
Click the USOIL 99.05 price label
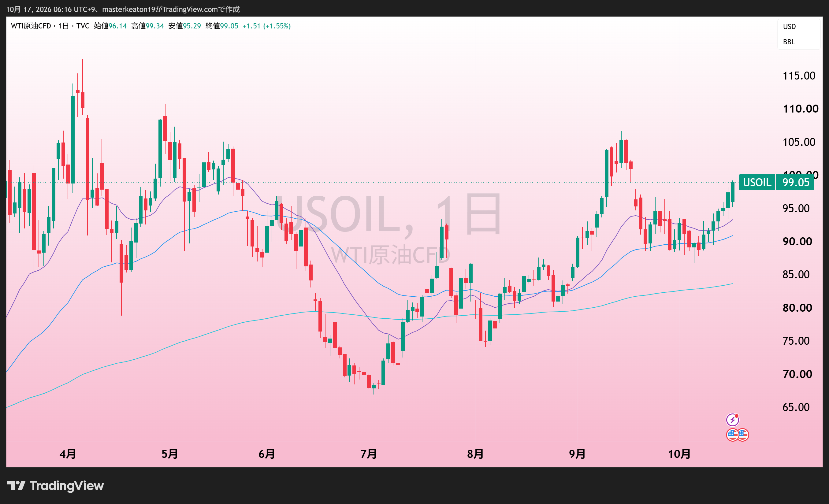tap(776, 182)
